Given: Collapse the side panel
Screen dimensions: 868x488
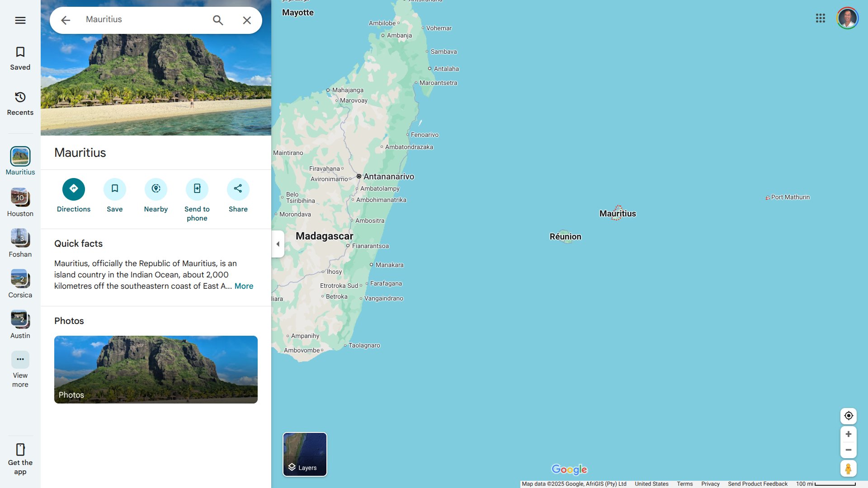Looking at the screenshot, I should [x=278, y=244].
